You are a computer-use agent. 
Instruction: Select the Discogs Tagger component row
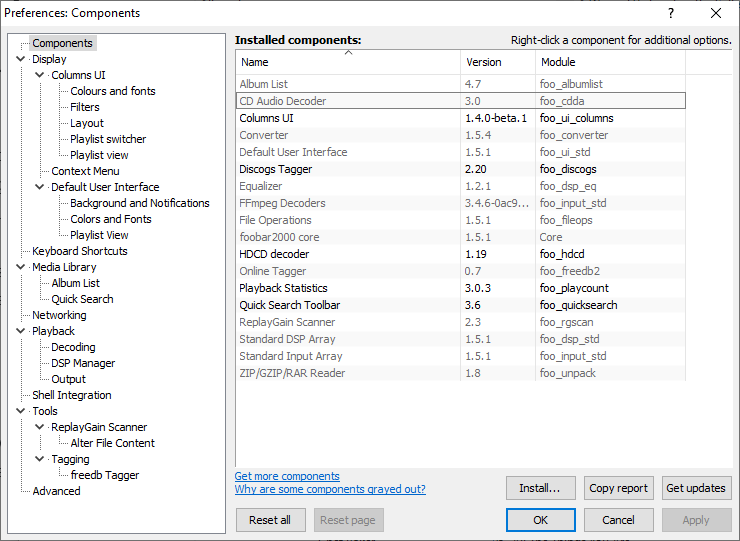point(461,169)
